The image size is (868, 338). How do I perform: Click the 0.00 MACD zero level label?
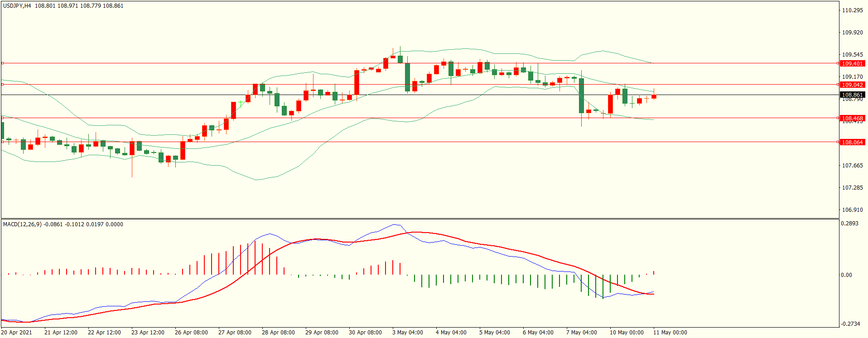[846, 275]
